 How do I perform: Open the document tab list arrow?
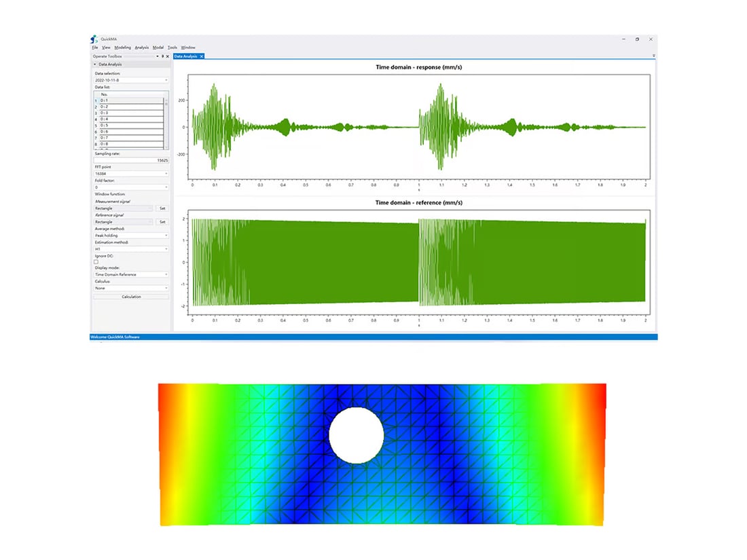[x=653, y=56]
